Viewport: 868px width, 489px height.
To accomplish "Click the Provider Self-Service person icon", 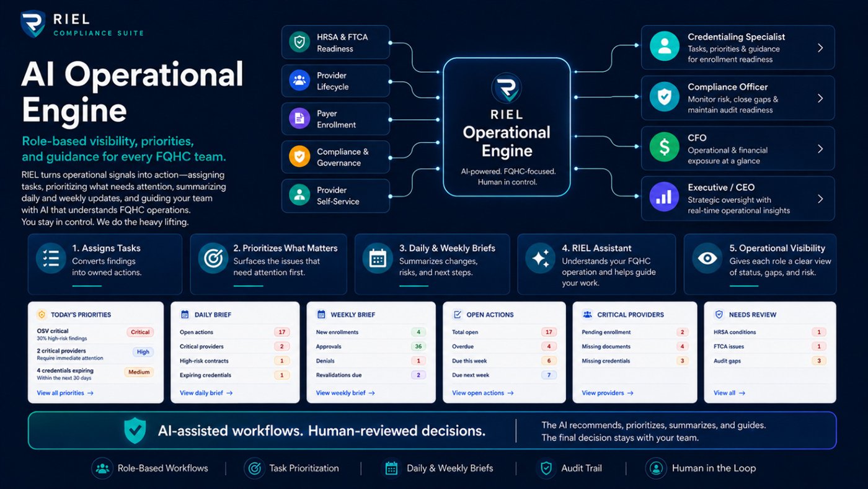I will tap(299, 195).
